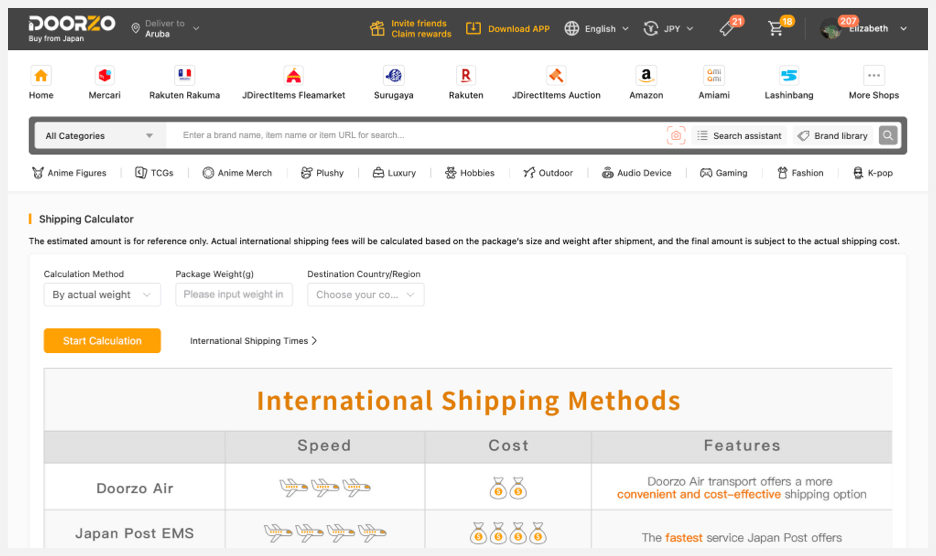Select the Hobbies category
936x556 pixels.
469,173
